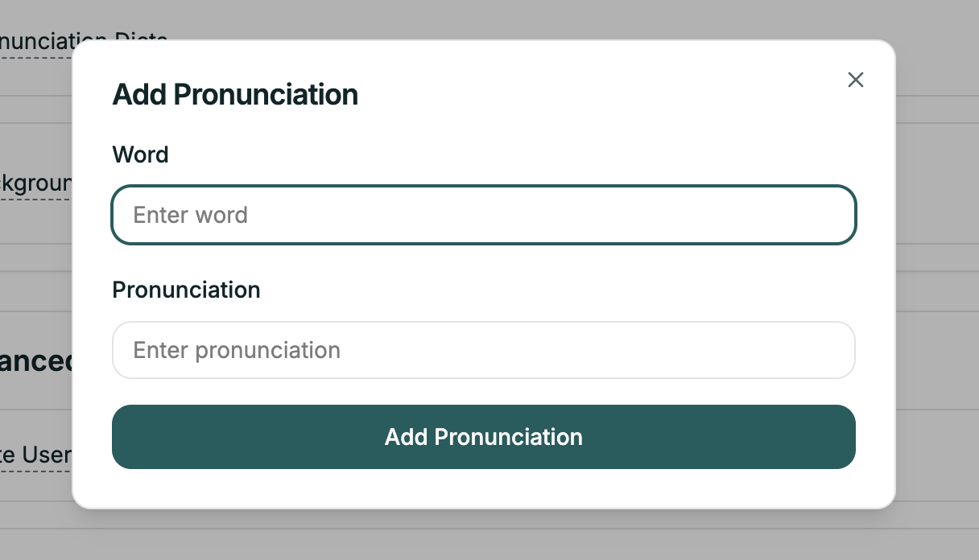Tap the teal Add Pronunciation confirmation button
Image resolution: width=979 pixels, height=560 pixels.
coord(483,437)
